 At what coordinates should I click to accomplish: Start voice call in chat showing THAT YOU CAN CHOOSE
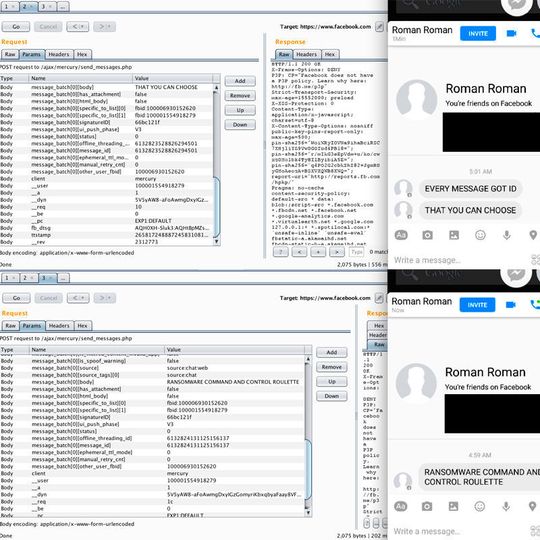point(536,33)
